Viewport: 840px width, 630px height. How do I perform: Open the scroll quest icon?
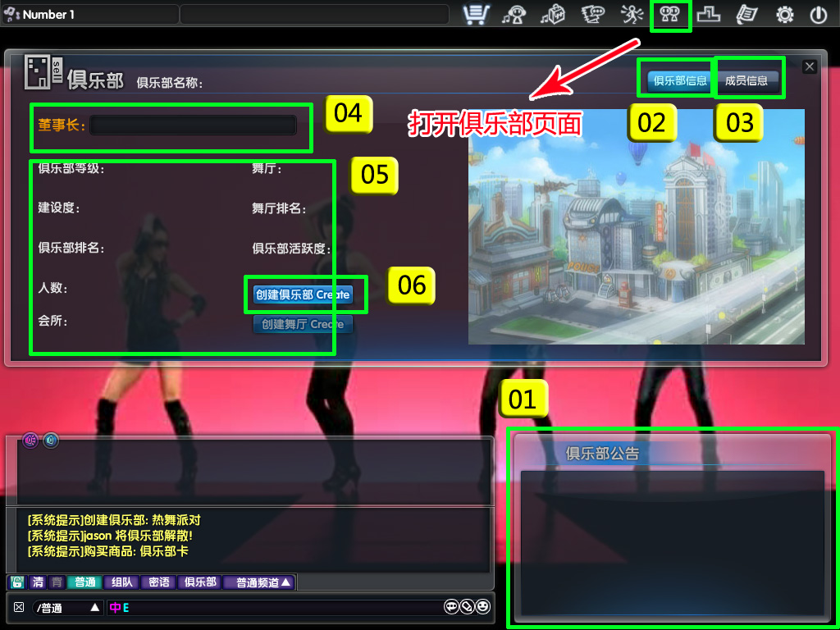[746, 15]
